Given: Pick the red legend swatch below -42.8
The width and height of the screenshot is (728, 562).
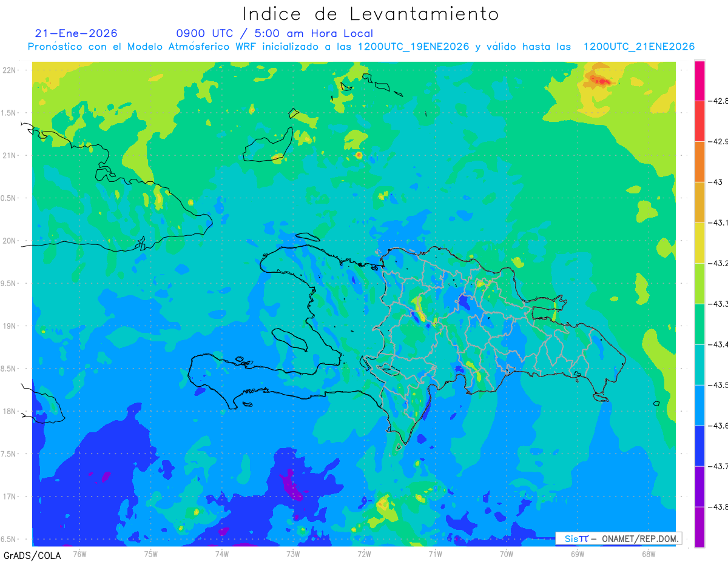Looking at the screenshot, I should [699, 121].
